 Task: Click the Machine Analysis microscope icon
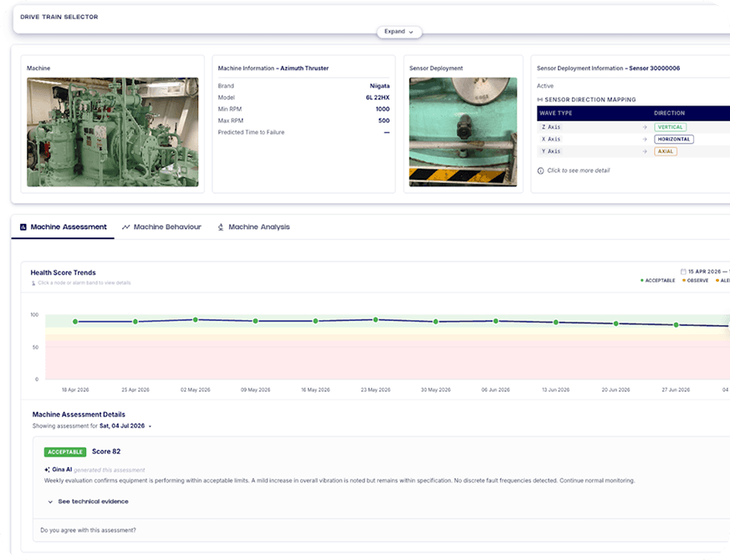221,227
